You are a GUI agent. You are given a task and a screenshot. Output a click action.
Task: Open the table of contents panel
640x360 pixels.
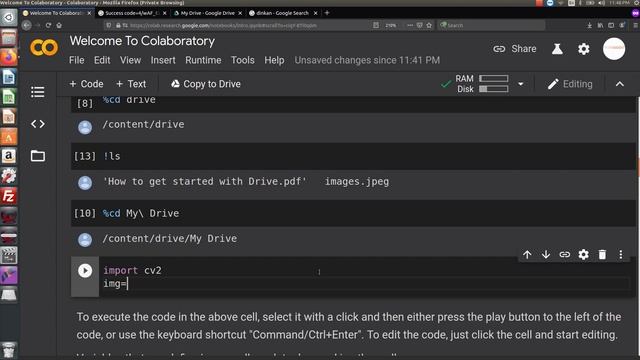tap(38, 92)
